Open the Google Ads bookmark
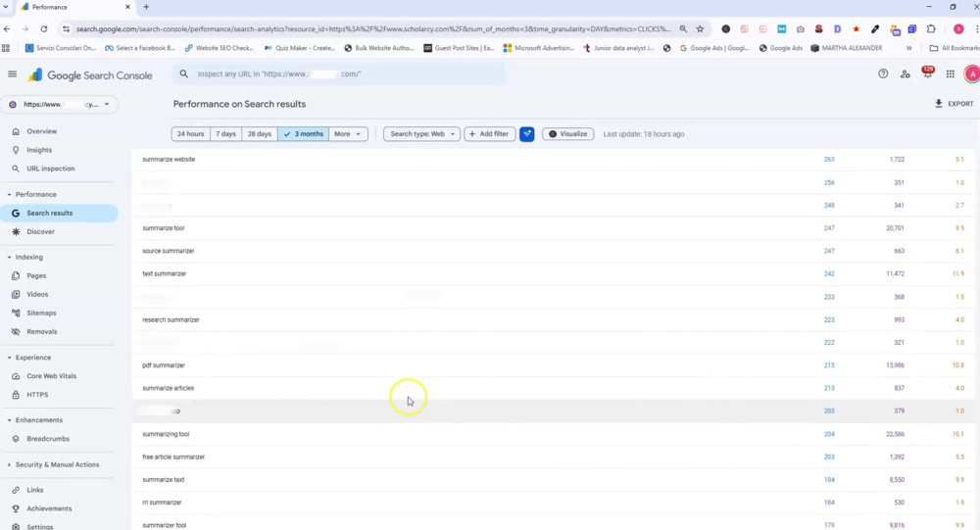 pyautogui.click(x=781, y=48)
